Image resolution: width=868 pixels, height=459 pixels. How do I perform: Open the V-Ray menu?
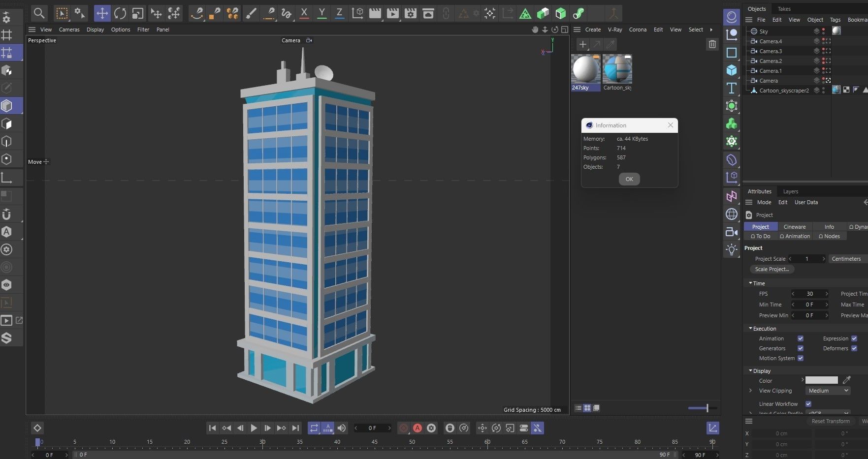click(x=615, y=30)
